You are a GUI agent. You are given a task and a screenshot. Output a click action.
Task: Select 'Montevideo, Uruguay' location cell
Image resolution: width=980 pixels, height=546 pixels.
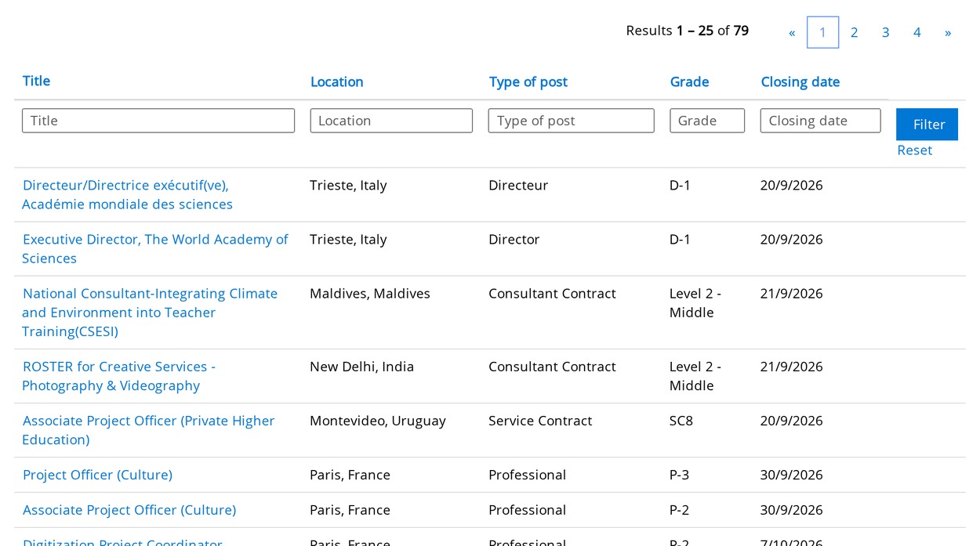(378, 421)
